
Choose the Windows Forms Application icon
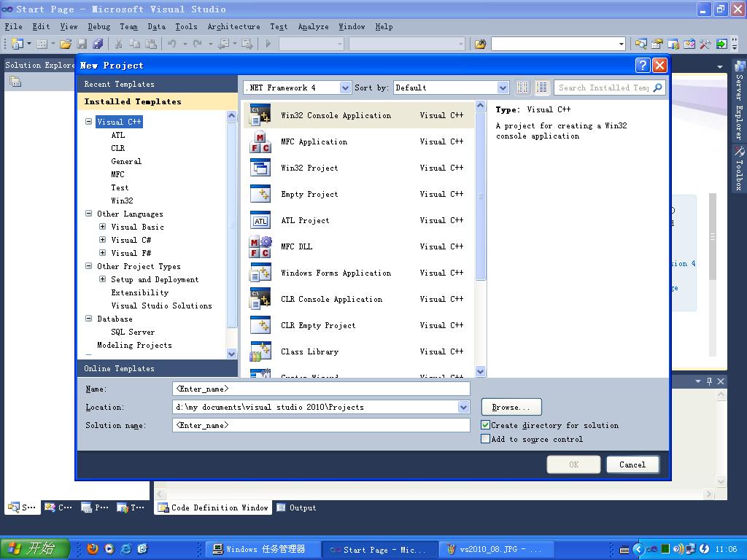click(260, 273)
